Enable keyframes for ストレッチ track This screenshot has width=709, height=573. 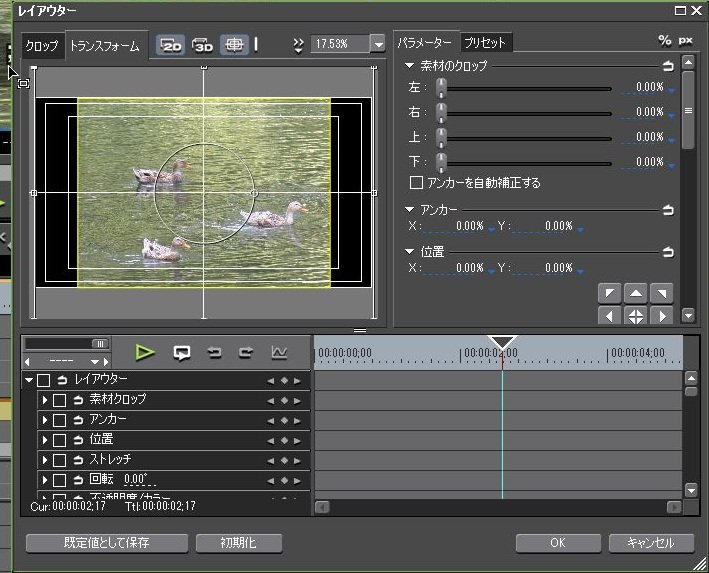pyautogui.click(x=59, y=460)
